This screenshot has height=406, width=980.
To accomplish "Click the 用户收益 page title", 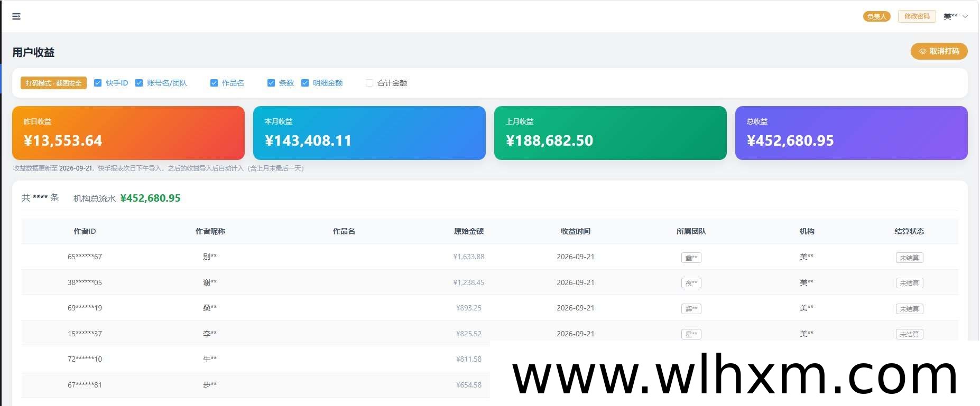I will (33, 52).
